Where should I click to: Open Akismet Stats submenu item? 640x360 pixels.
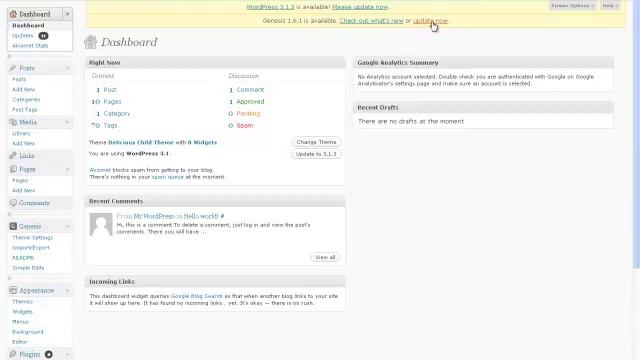[x=30, y=46]
